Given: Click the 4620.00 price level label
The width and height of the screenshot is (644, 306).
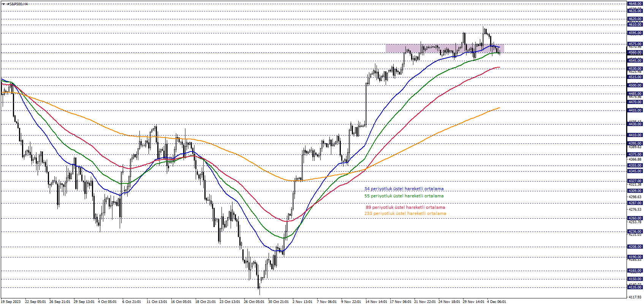Looking at the screenshot, I should tap(635, 19).
